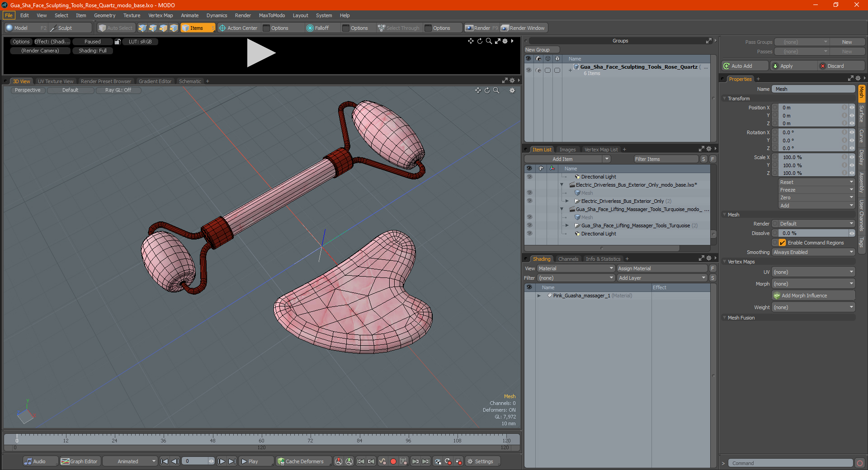
Task: Maximize the Groups panel
Action: tap(708, 41)
